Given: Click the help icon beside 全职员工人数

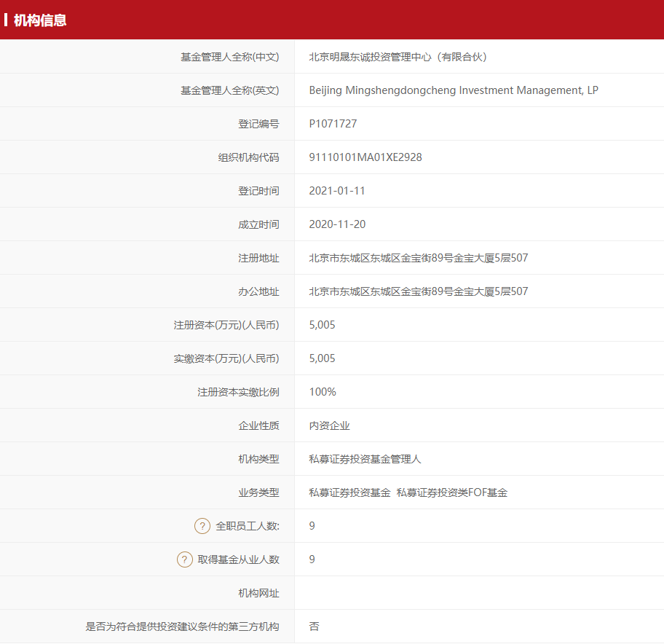Looking at the screenshot, I should click(x=202, y=526).
